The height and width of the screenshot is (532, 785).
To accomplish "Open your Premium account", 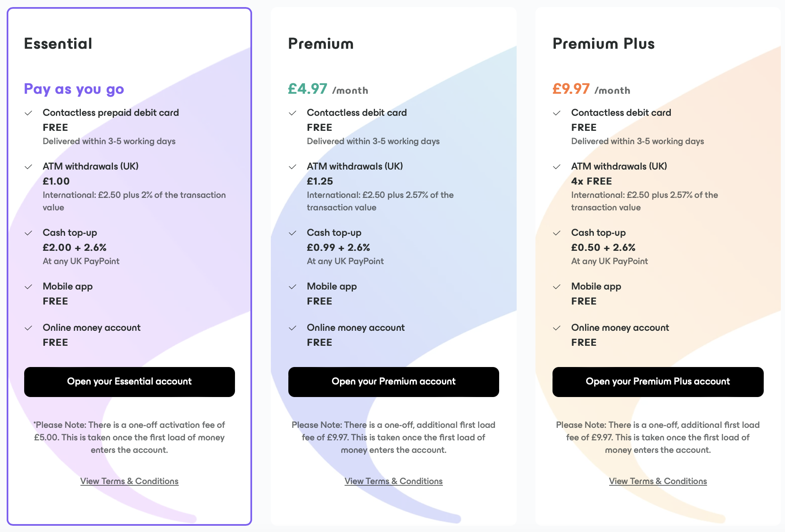I will (394, 382).
